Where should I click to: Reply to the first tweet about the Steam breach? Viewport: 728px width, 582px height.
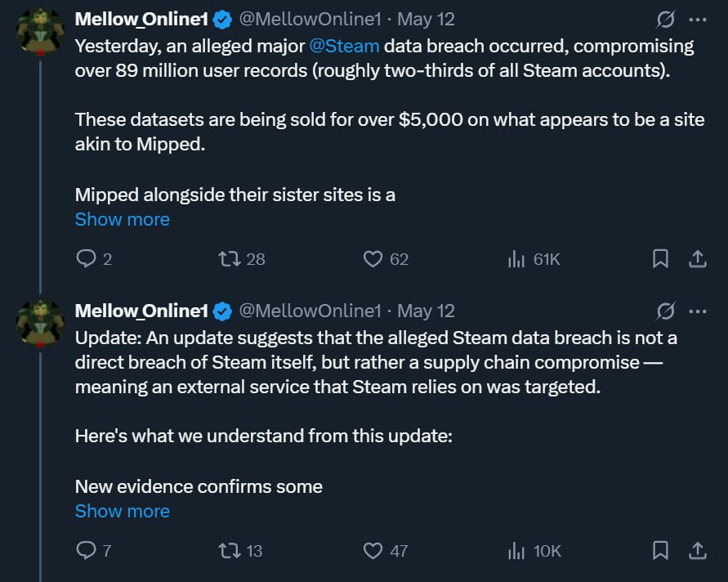(86, 259)
